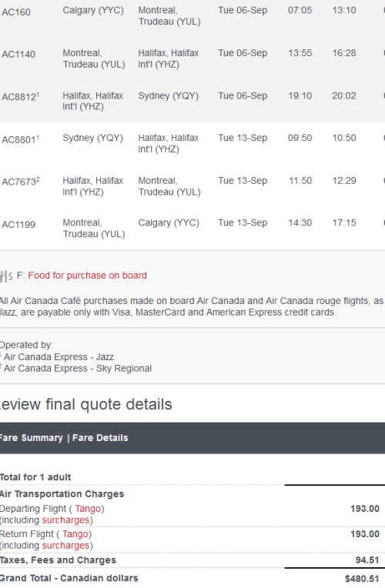
Task: Click the Grand Total amount $480.51
Action: (362, 579)
